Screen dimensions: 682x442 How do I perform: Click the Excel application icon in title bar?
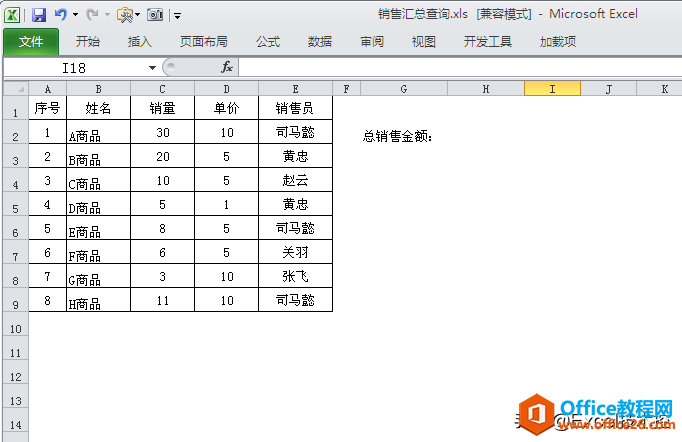point(12,15)
